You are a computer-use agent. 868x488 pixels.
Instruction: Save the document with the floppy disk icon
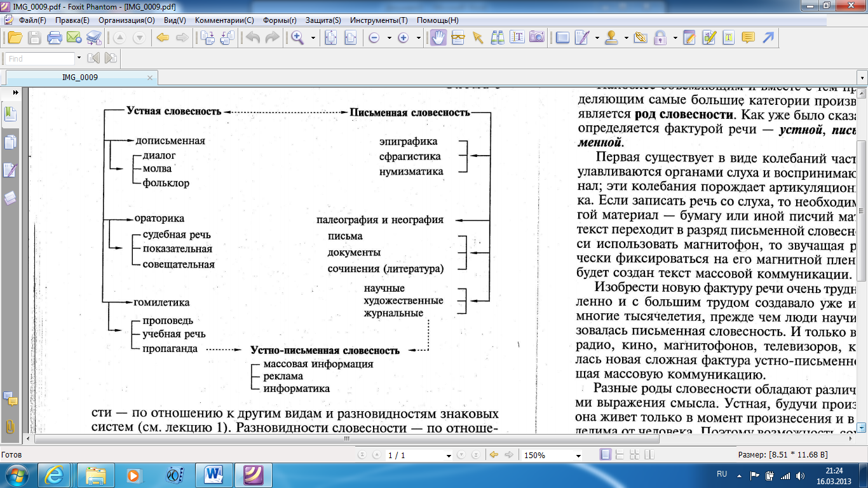coord(34,37)
